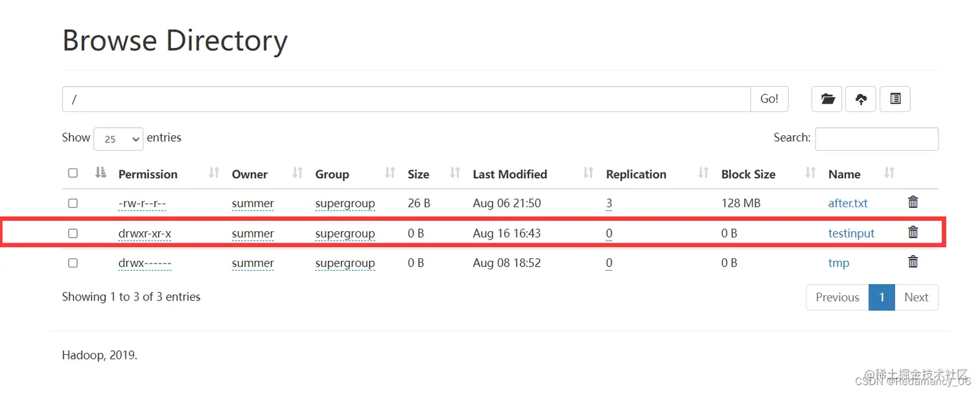Sort by Permission column arrows
Viewport: 980px width, 393px height.
[214, 173]
